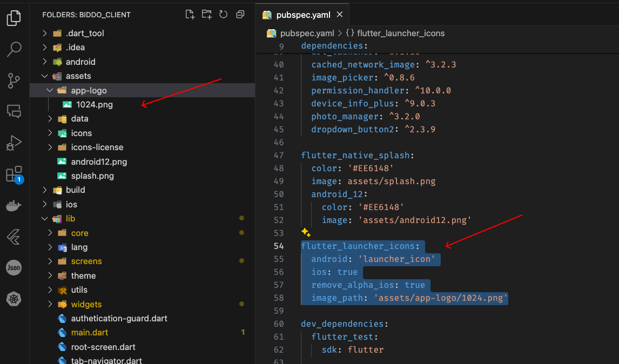
Task: Click the flutter_native_splash key
Action: pyautogui.click(x=355, y=155)
